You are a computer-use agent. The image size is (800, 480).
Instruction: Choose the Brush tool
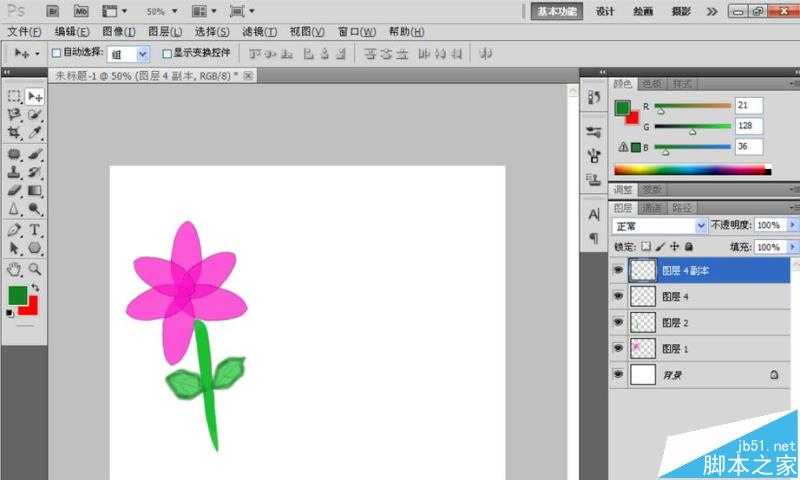click(35, 155)
